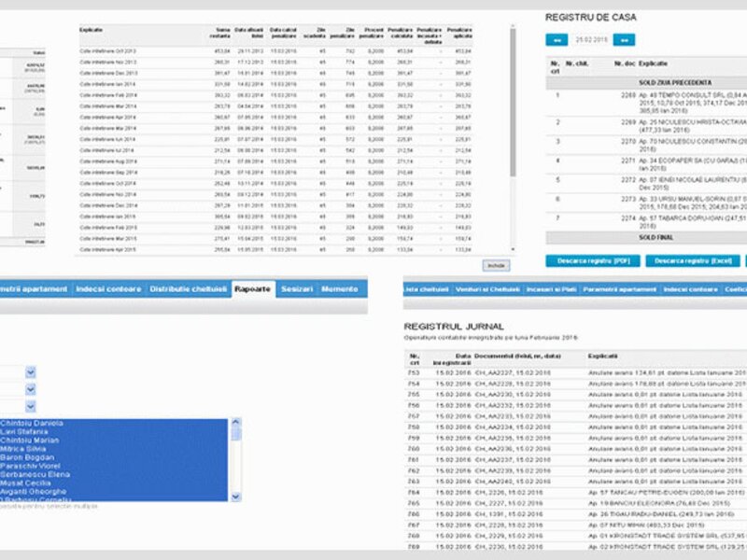Click the names list scrollbar thumb

pos(236,434)
